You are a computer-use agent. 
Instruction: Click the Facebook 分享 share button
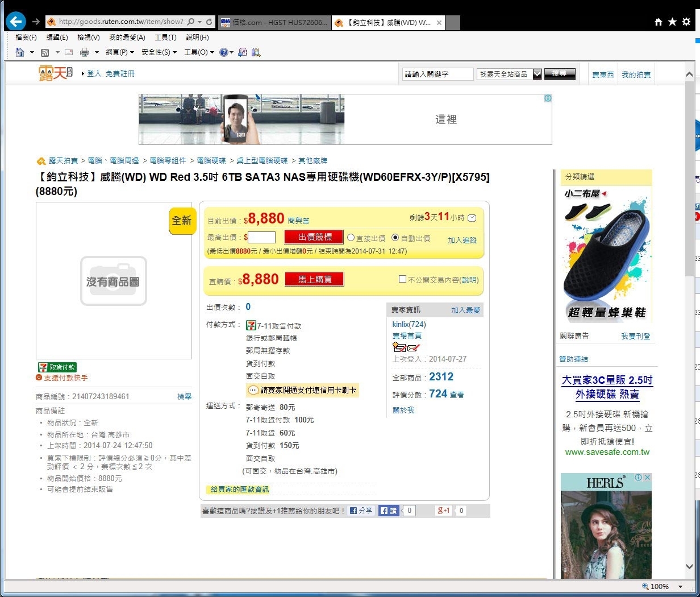pos(361,511)
